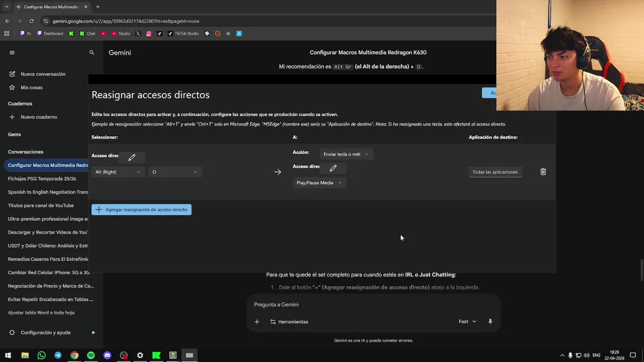Viewport: 644px width, 362px height.
Task: Open the O key dropdown
Action: pyautogui.click(x=175, y=172)
